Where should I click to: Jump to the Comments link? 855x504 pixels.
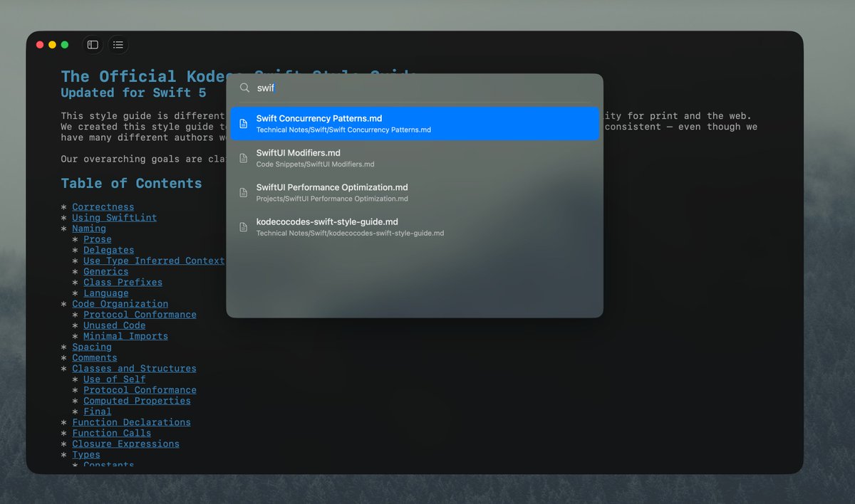[x=95, y=357]
